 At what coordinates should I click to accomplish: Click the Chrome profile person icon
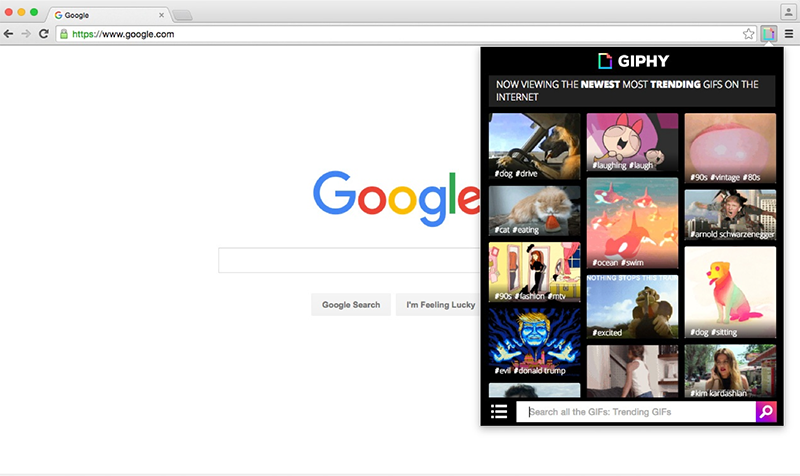click(788, 11)
